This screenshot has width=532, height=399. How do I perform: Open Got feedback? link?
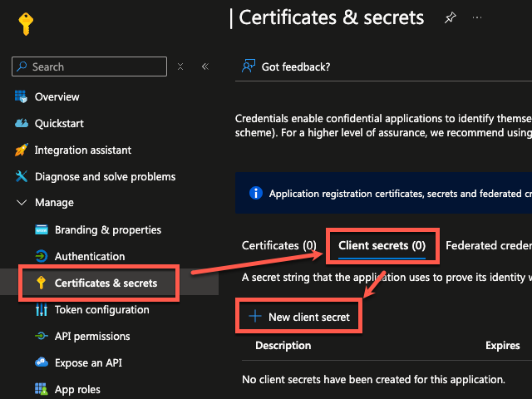[x=295, y=66]
